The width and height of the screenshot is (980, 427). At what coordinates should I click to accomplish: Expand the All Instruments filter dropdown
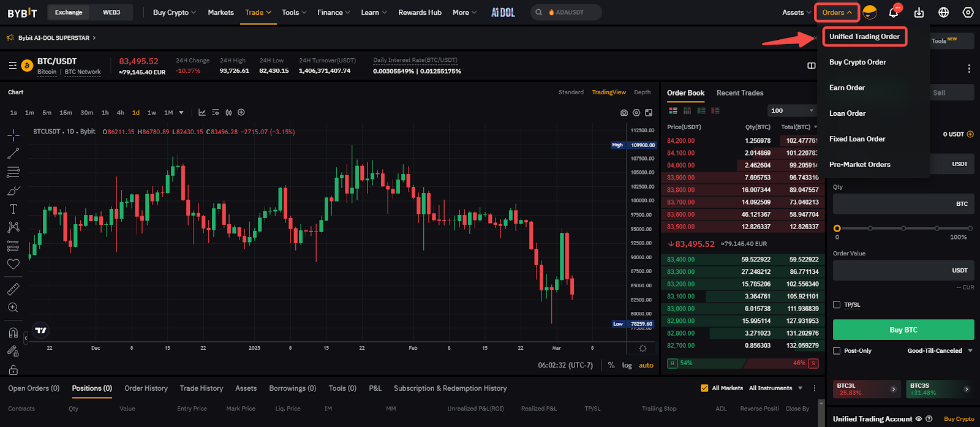click(775, 388)
